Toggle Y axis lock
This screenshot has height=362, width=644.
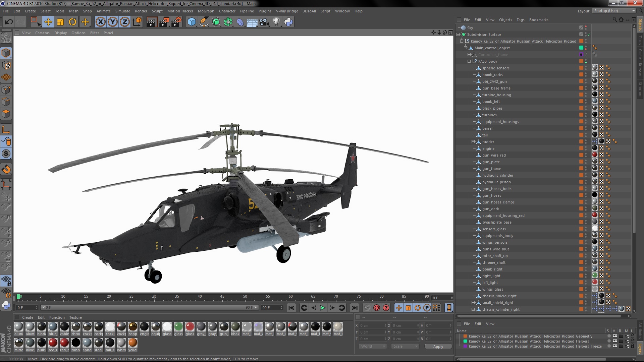[113, 22]
